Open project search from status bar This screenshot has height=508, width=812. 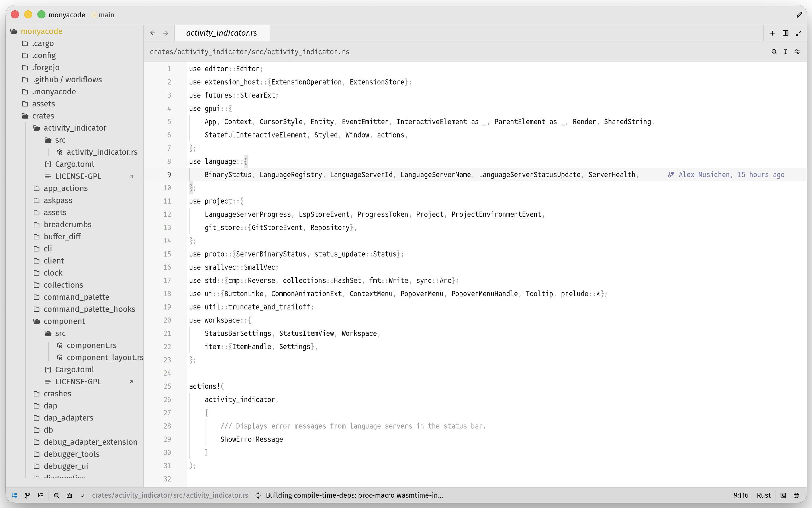coord(56,495)
